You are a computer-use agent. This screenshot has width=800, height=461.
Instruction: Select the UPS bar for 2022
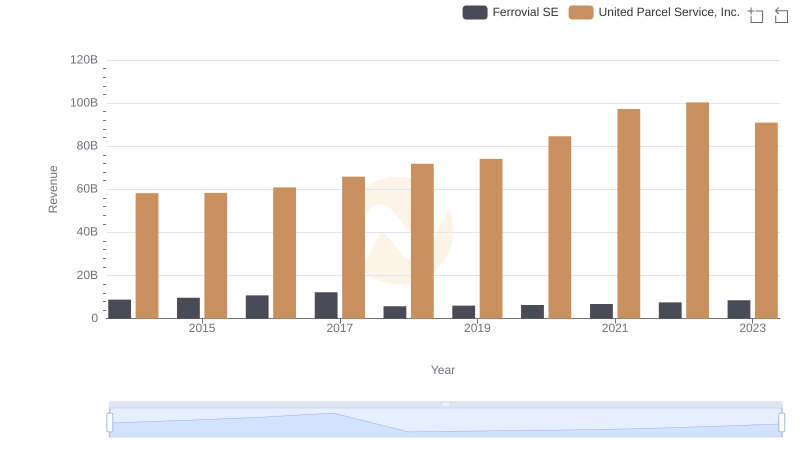(697, 211)
